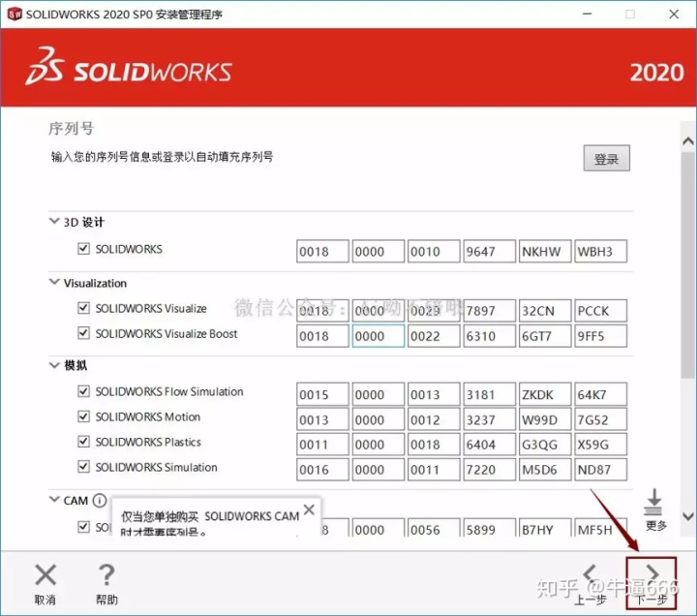This screenshot has width=697, height=616.
Task: Click Visualize serial field containing PCCK
Action: click(600, 311)
